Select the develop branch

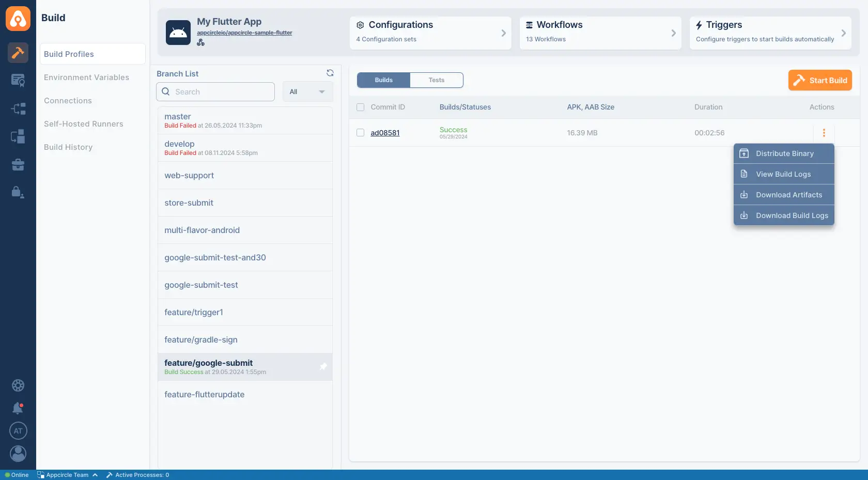[x=245, y=148]
